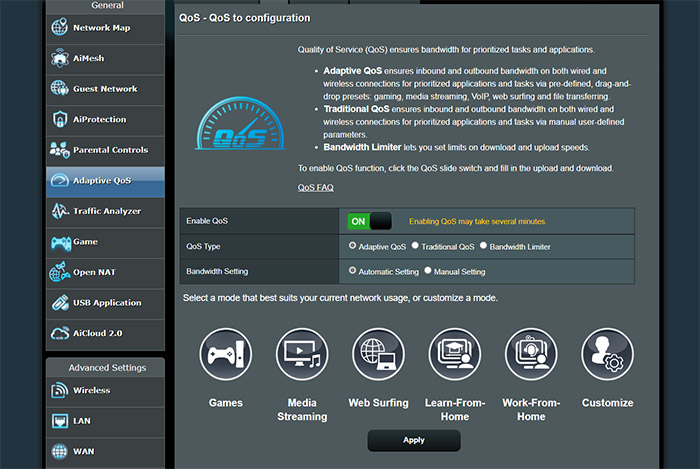Open the WAN menu label
The width and height of the screenshot is (700, 469).
coord(83,452)
